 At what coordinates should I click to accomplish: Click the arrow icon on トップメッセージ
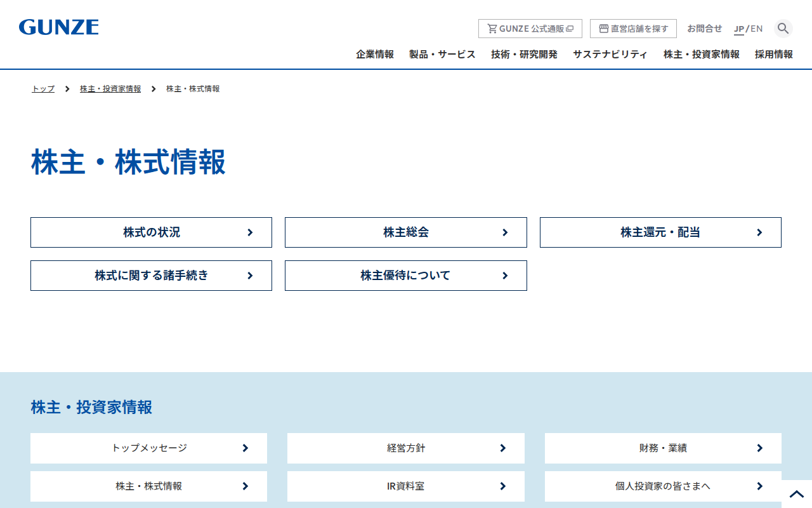(246, 448)
